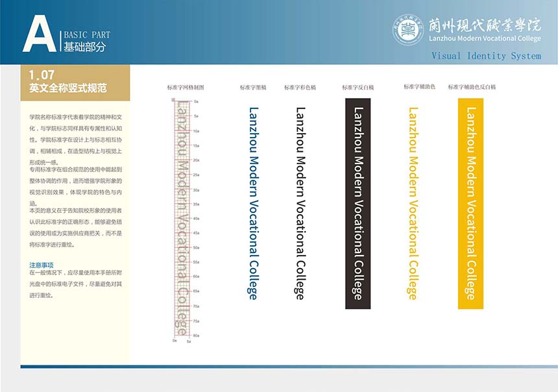This screenshot has height=392, width=558.
Task: Select the 'Visual Identity System' text
Action: click(x=486, y=56)
